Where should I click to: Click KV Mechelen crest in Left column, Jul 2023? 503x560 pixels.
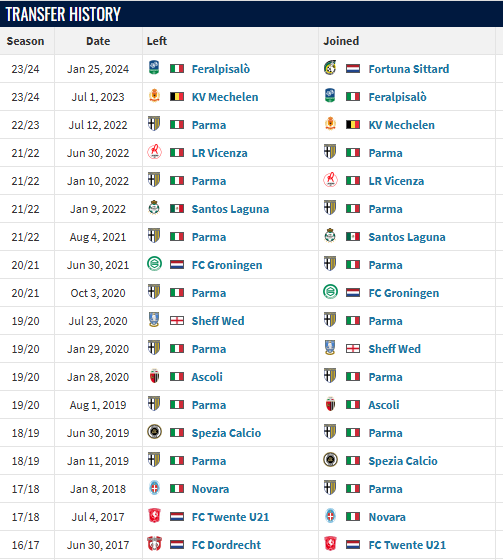(x=154, y=96)
